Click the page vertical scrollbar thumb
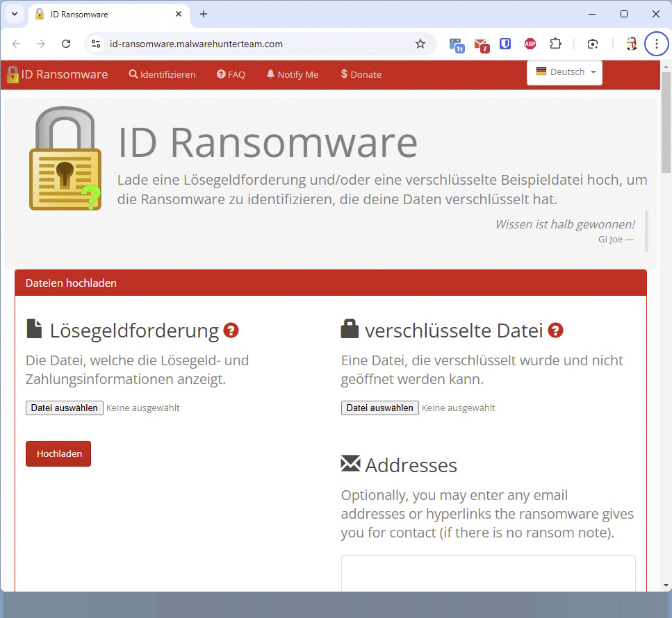The width and height of the screenshot is (672, 618). 666,122
